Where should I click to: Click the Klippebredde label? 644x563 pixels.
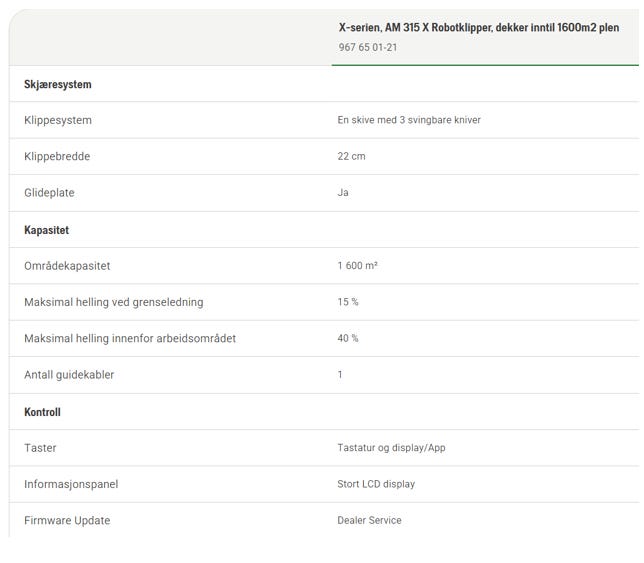coord(57,156)
